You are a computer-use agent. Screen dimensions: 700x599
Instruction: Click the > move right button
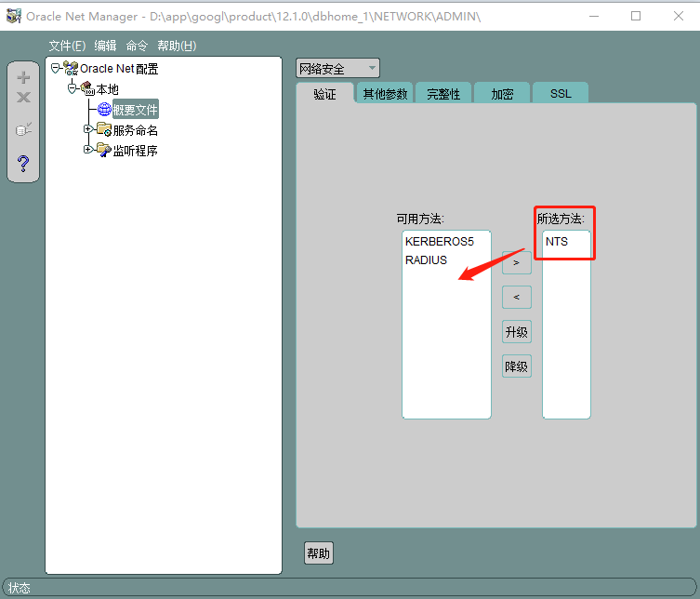(517, 262)
